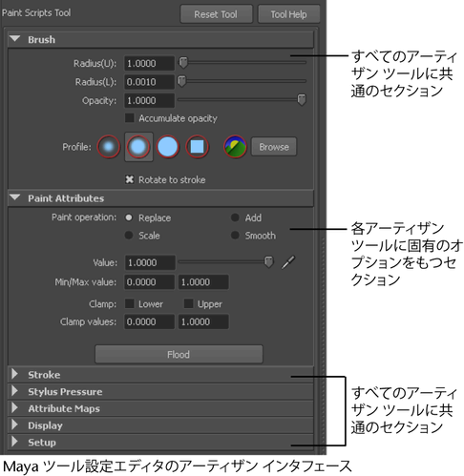Select the Gaussian brush profile icon
This screenshot has width=464, height=476.
[x=109, y=147]
